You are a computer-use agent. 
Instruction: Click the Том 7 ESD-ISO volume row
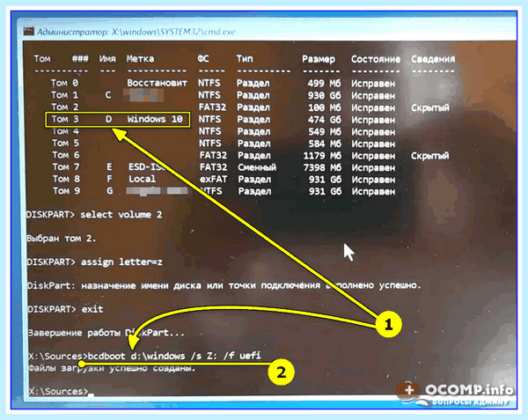[224, 167]
